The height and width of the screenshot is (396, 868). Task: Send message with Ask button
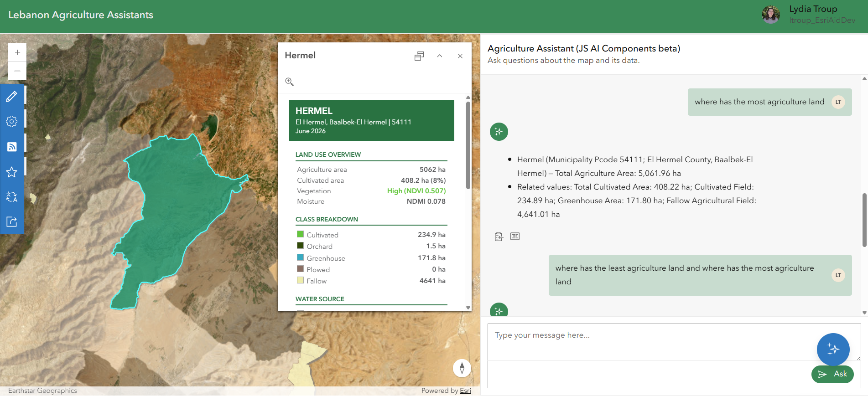[x=832, y=374]
